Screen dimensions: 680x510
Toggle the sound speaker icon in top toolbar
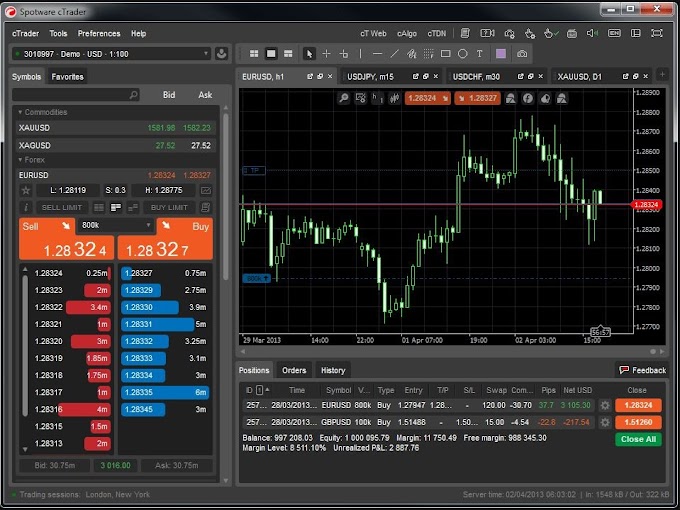[592, 33]
